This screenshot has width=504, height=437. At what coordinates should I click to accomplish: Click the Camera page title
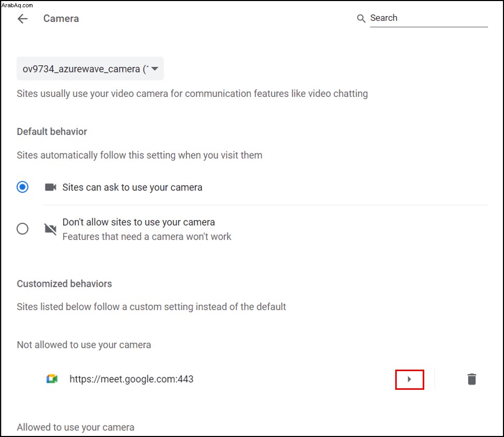61,19
